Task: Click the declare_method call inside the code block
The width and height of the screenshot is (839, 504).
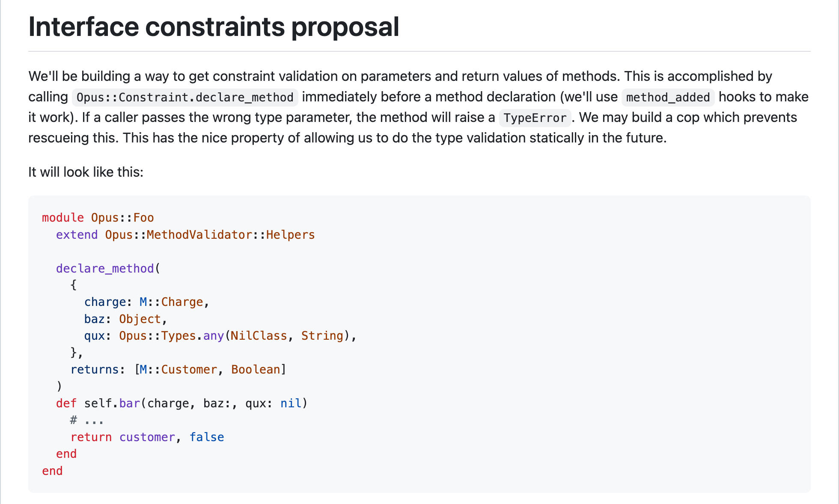Action: coord(105,269)
